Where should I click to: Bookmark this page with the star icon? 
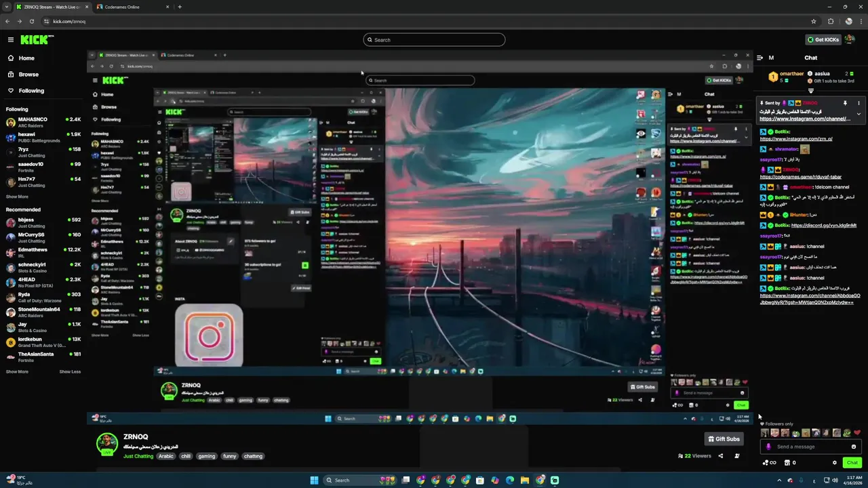(814, 21)
